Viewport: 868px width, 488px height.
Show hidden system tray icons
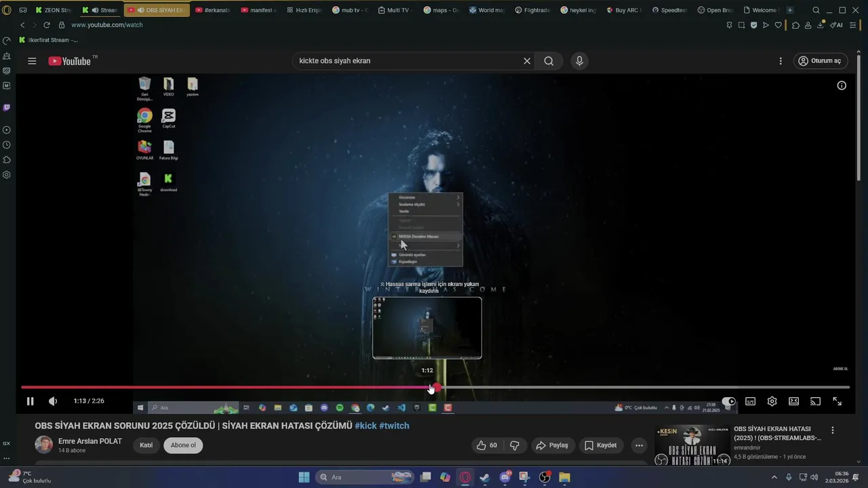774,477
